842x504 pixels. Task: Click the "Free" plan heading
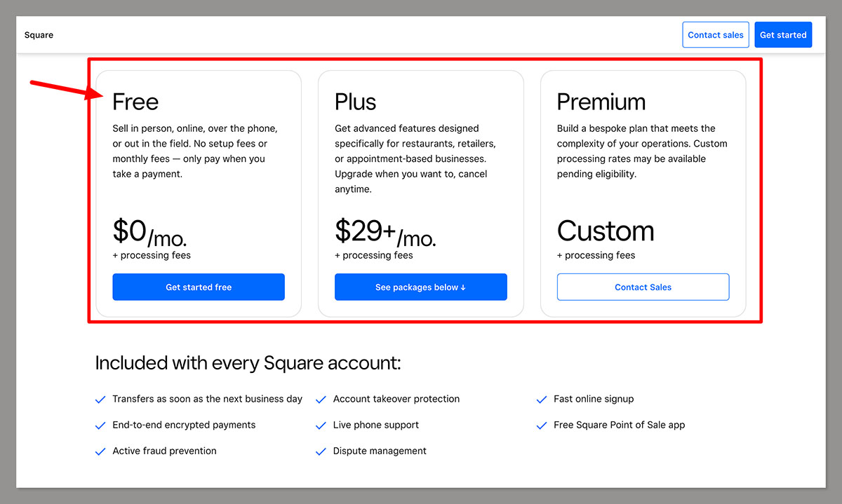coord(135,102)
